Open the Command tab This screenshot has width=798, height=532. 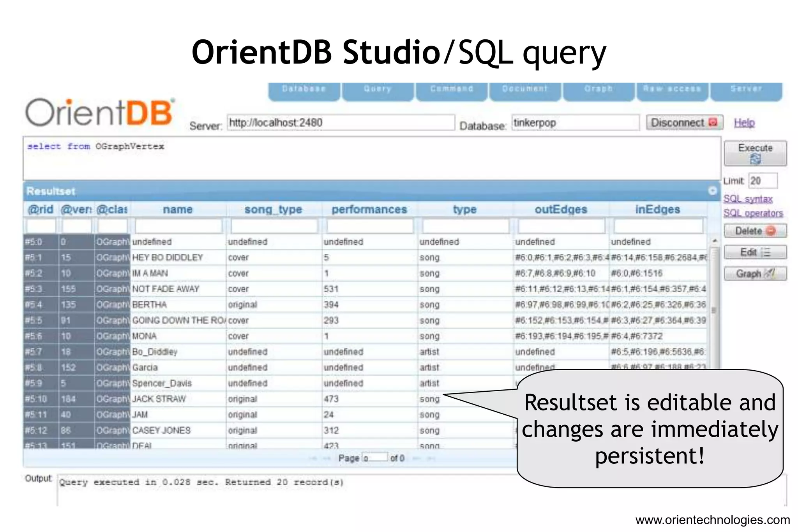coord(452,92)
